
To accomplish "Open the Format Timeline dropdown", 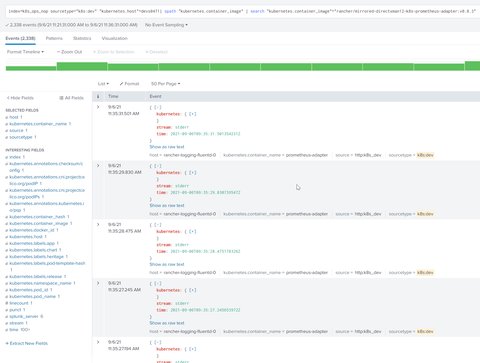I will click(25, 52).
